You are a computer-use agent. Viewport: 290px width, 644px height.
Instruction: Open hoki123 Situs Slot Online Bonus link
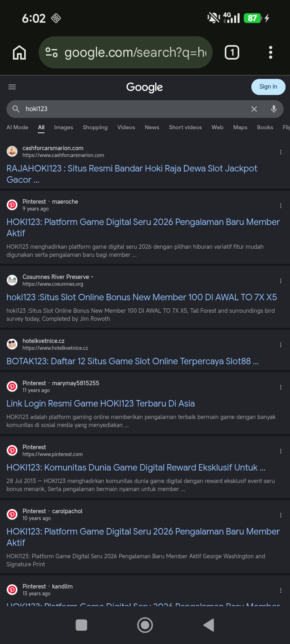click(x=142, y=297)
